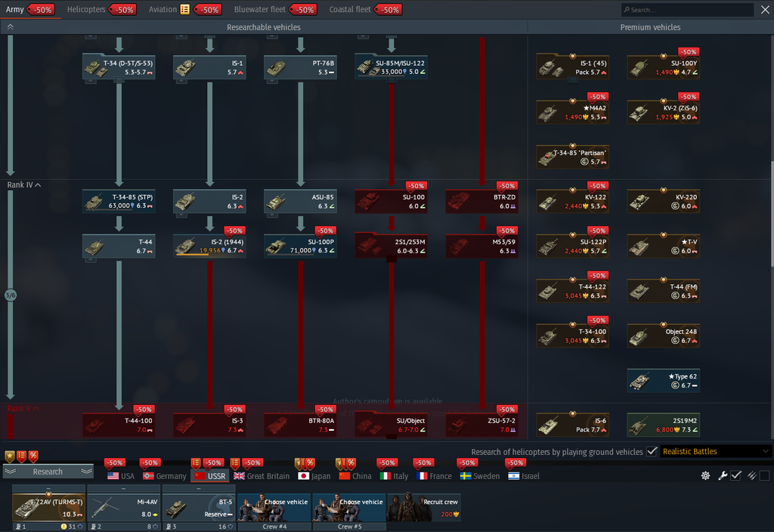Select the IS-1 tank card

click(210, 67)
